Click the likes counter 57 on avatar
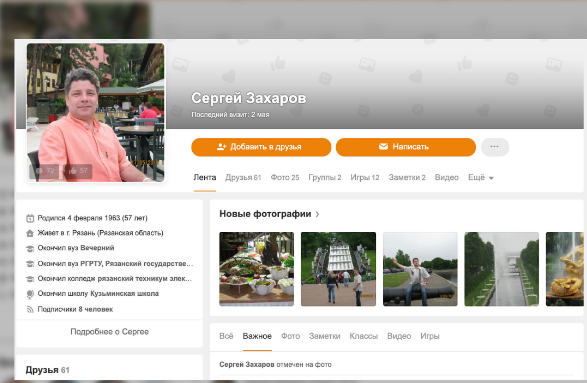The height and width of the screenshot is (383, 587). (x=78, y=171)
